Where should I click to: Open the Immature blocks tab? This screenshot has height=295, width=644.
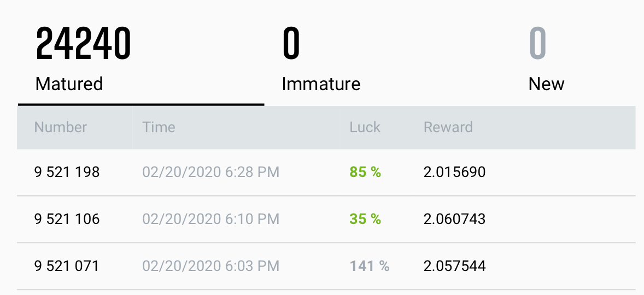coord(321,84)
